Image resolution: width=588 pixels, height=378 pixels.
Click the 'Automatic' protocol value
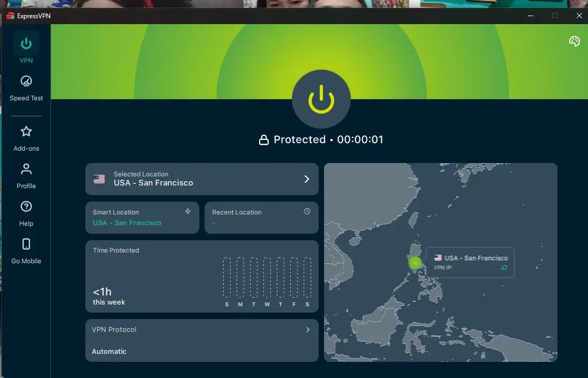click(109, 351)
